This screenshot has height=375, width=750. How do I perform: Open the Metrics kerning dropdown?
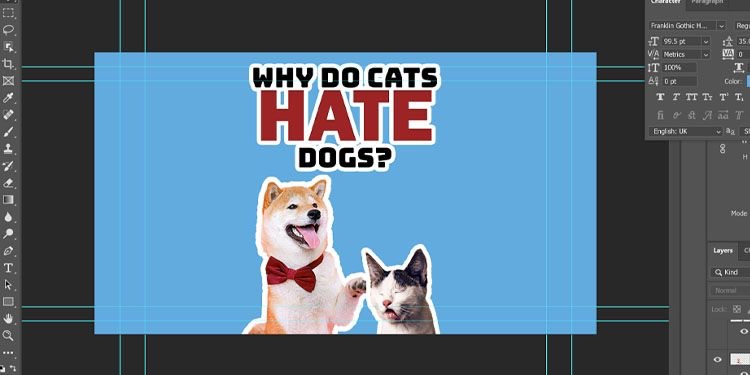tap(706, 55)
